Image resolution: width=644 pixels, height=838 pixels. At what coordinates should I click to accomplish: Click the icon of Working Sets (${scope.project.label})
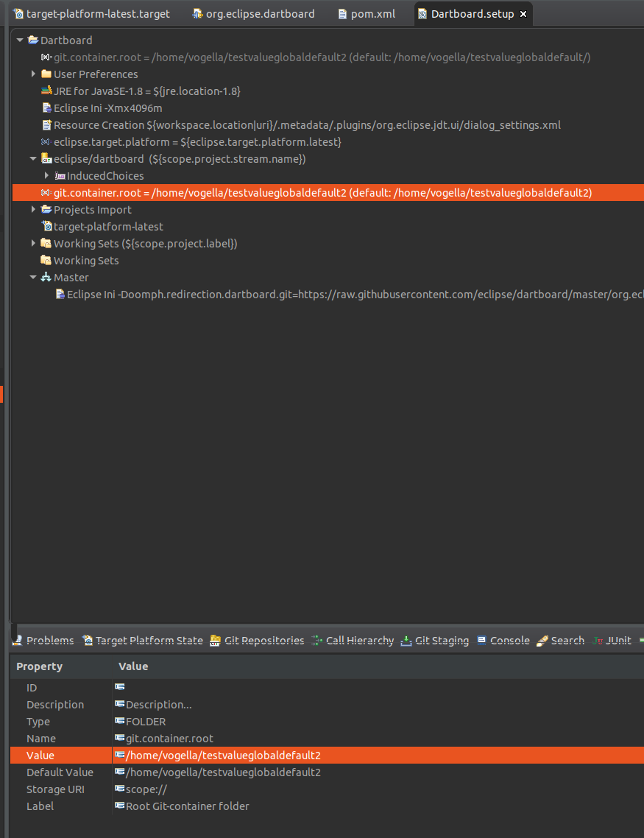point(46,243)
